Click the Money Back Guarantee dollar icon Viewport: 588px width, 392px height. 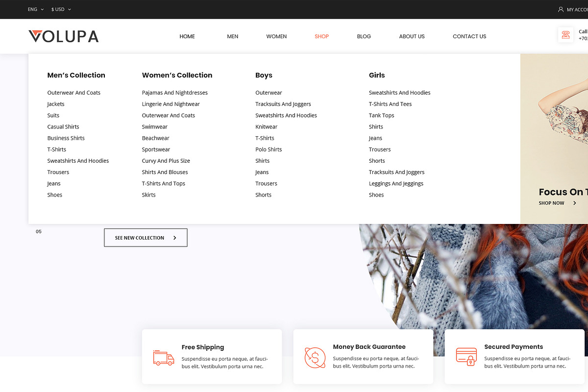tap(315, 358)
